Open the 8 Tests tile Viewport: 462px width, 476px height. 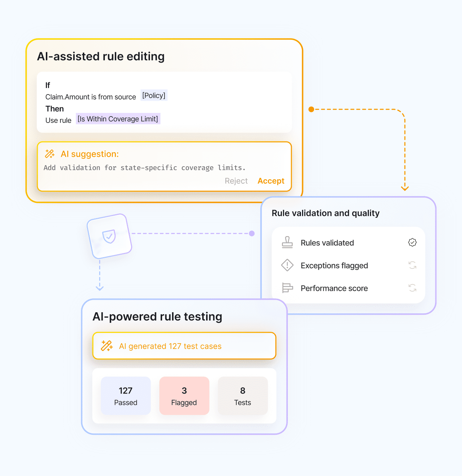tap(243, 396)
